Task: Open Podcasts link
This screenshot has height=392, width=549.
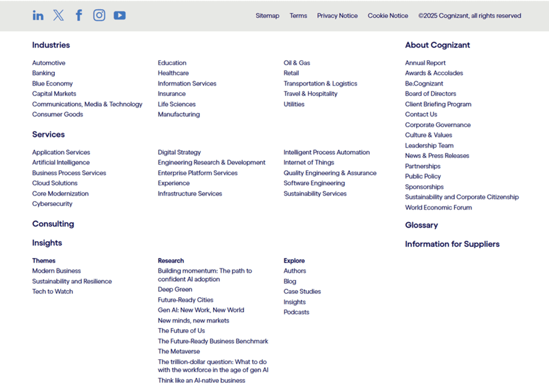Action: click(x=296, y=312)
